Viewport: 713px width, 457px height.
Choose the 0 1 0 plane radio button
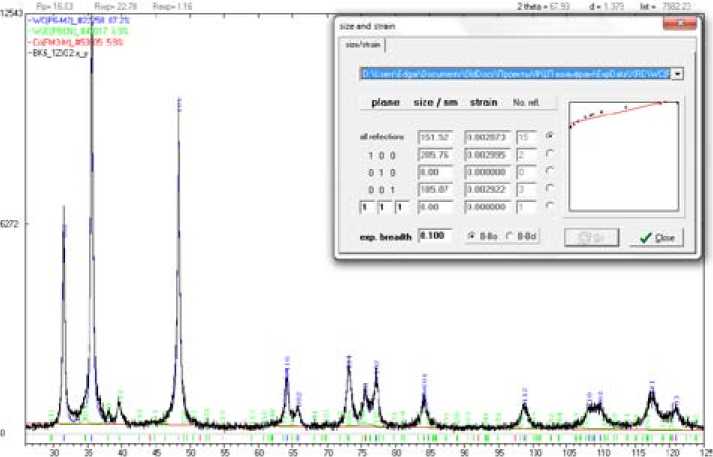pos(549,171)
